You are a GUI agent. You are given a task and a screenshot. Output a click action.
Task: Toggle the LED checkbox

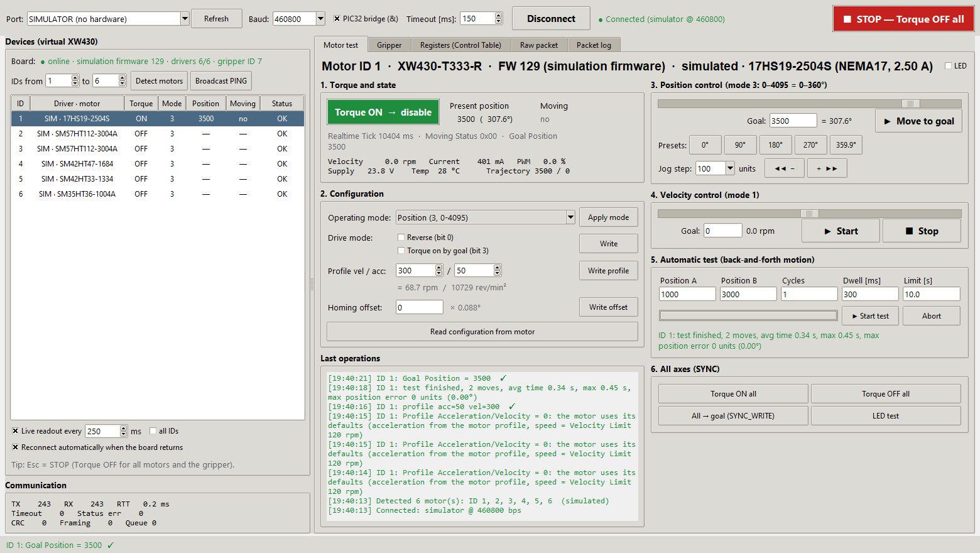click(x=949, y=66)
